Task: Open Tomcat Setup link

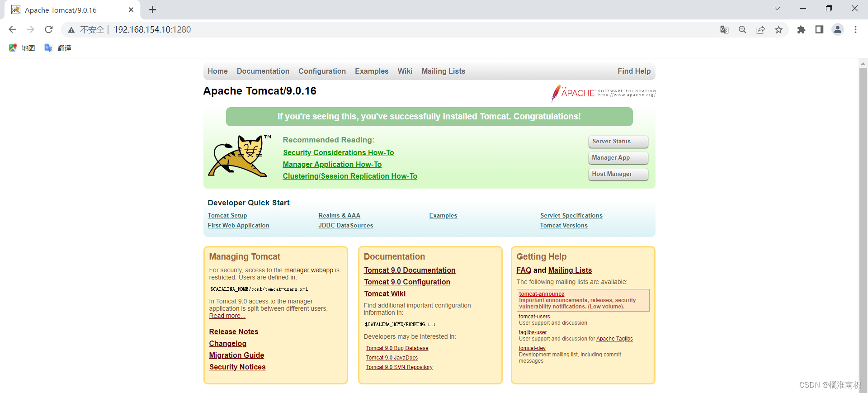Action: point(227,215)
